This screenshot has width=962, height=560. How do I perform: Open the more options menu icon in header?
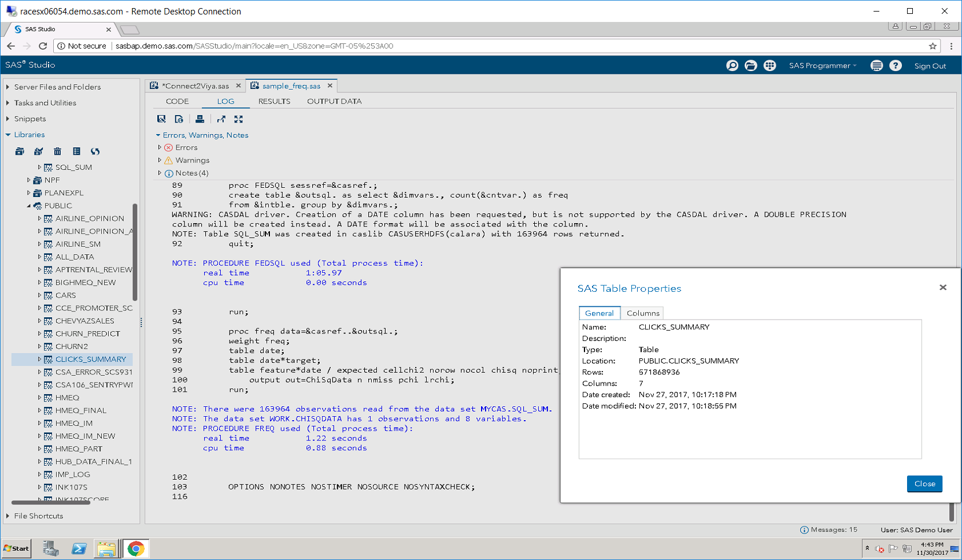click(876, 65)
